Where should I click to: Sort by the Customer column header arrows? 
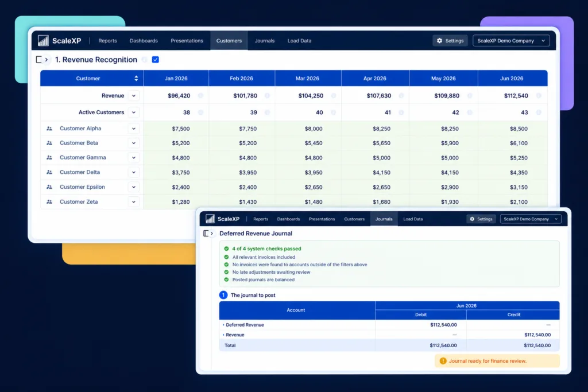pyautogui.click(x=136, y=78)
